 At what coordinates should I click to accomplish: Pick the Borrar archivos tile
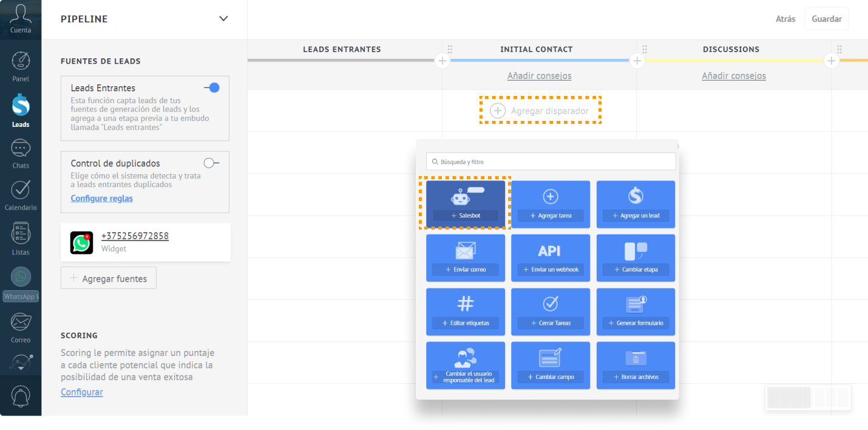(636, 365)
